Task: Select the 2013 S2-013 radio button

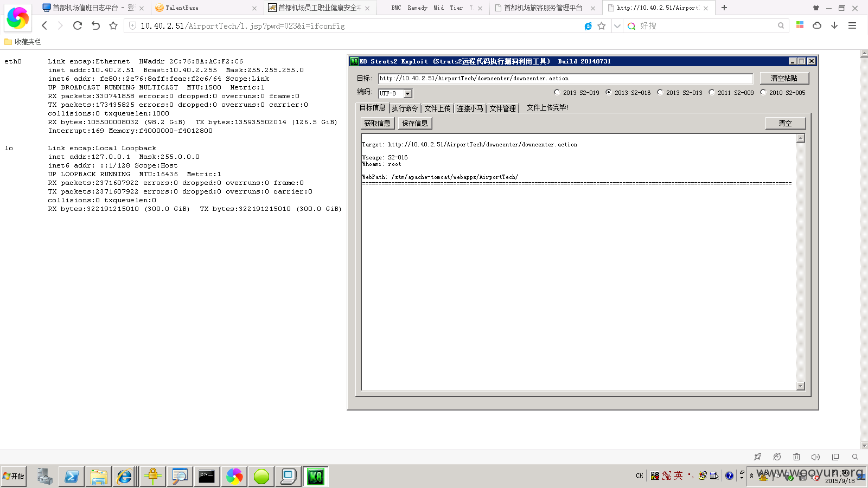Action: tap(660, 92)
